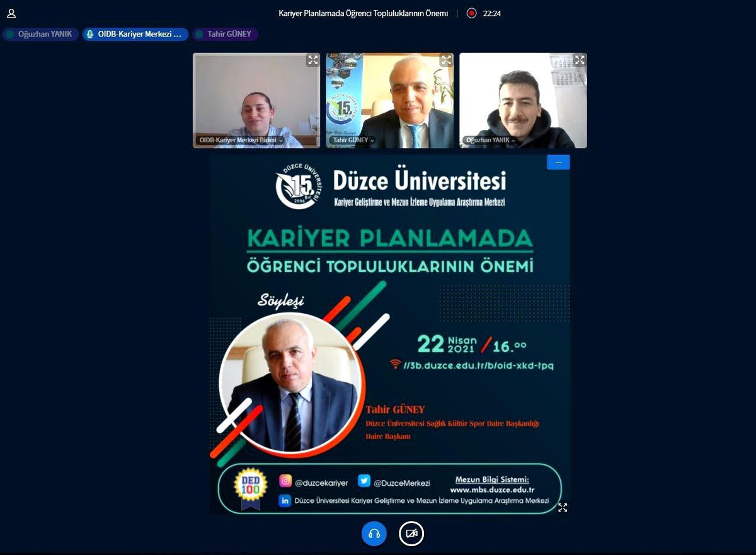This screenshot has height=555, width=756.
Task: Open the OIDB-Kariyer Merkezi Birimi webcam name dropdown
Action: 241,140
